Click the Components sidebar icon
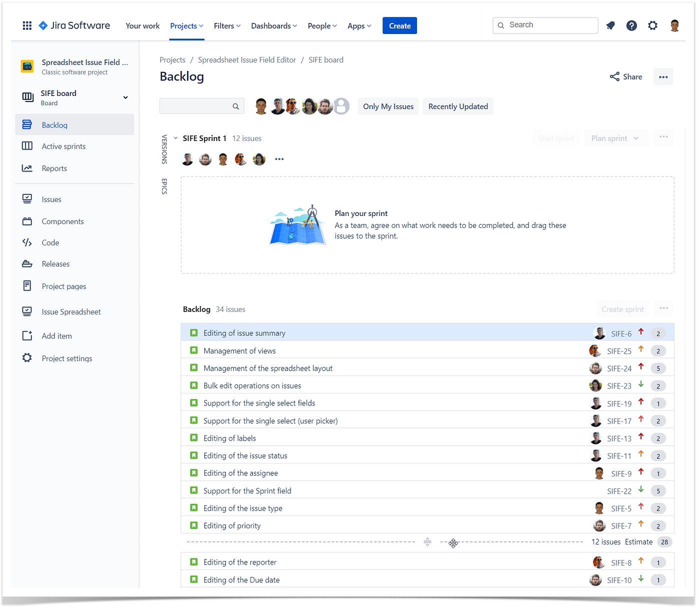Image resolution: width=700 pixels, height=609 pixels. tap(27, 221)
